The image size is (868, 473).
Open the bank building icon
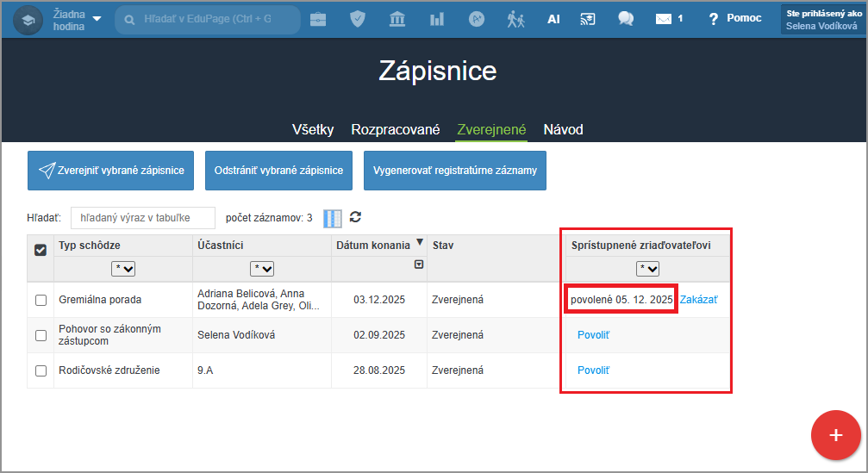397,19
